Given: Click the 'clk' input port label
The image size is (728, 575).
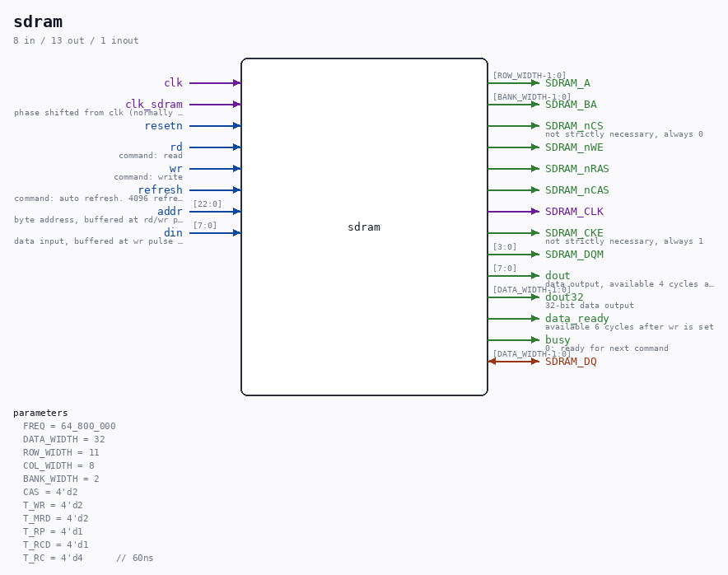Looking at the screenshot, I should [x=173, y=82].
